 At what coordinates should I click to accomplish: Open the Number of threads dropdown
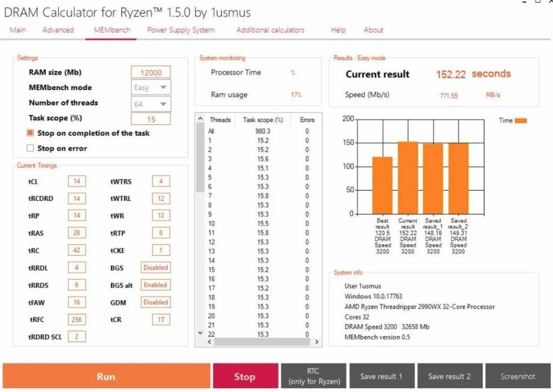point(151,104)
